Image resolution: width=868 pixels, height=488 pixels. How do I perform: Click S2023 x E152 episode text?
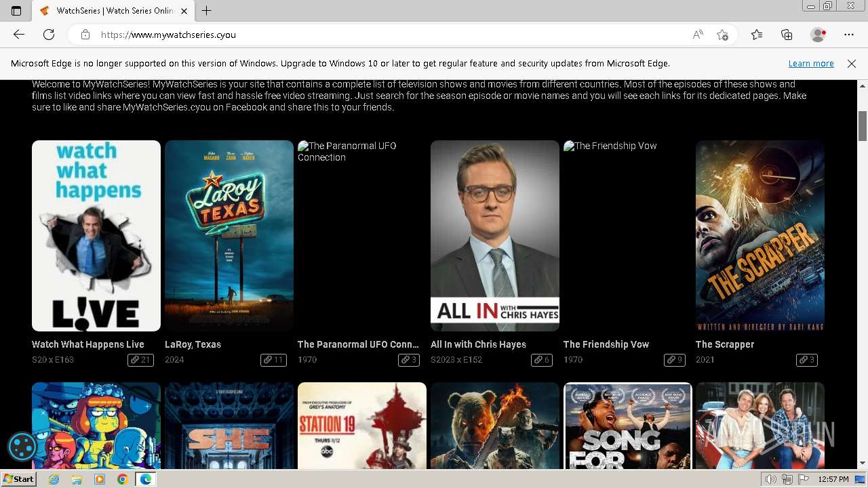pyautogui.click(x=456, y=360)
